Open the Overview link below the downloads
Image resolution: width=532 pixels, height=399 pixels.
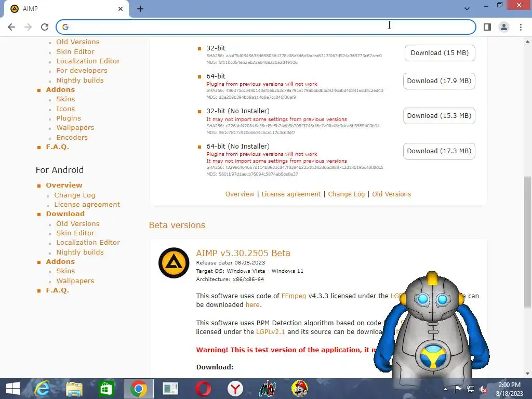click(x=240, y=194)
